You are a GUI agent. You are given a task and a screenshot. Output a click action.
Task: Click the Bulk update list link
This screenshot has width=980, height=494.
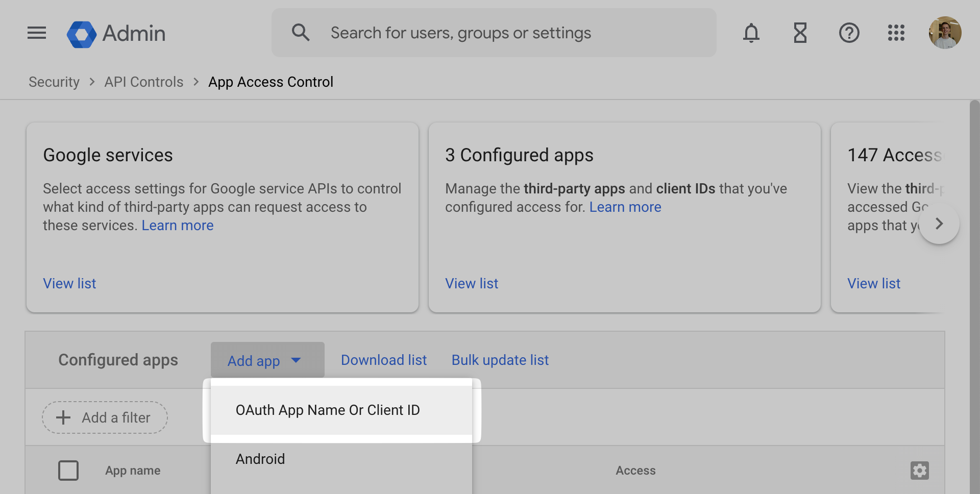point(500,360)
